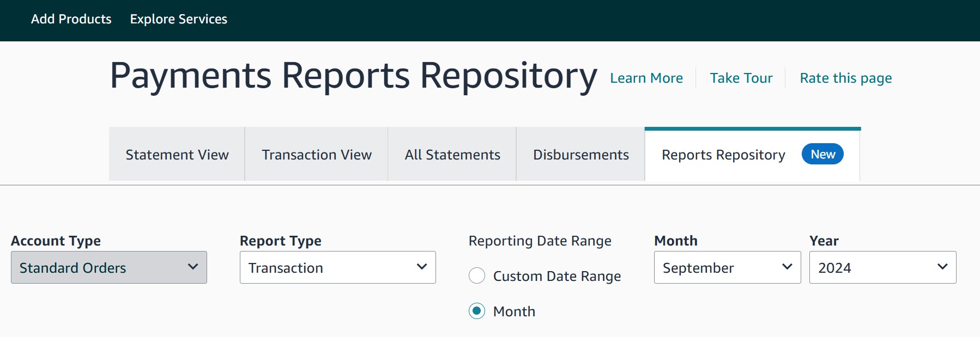Select the Month radio button
The width and height of the screenshot is (980, 337).
coord(477,311)
